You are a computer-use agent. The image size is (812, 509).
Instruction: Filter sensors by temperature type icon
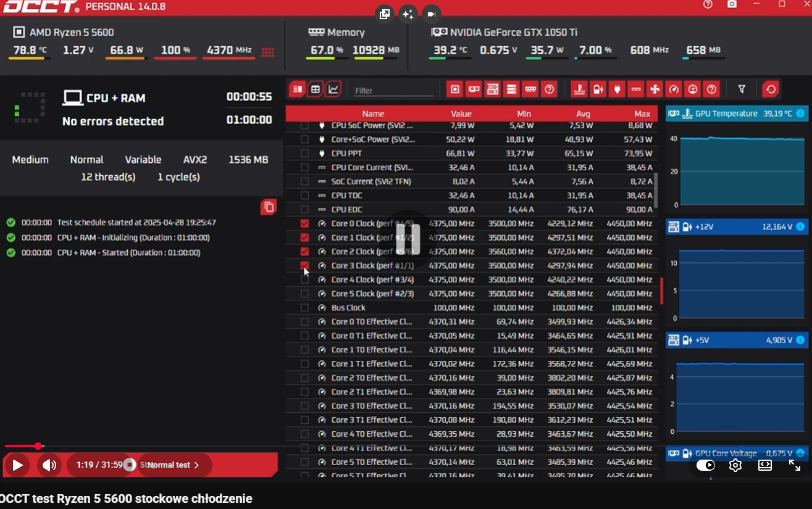point(579,89)
